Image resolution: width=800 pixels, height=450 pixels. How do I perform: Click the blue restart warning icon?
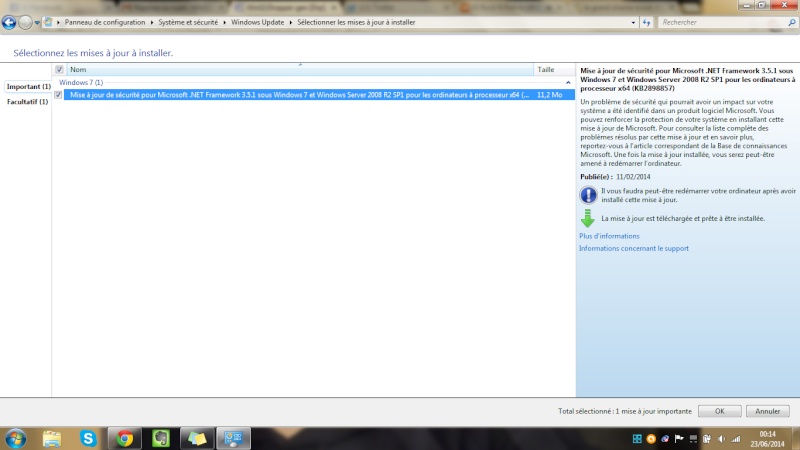(588, 195)
